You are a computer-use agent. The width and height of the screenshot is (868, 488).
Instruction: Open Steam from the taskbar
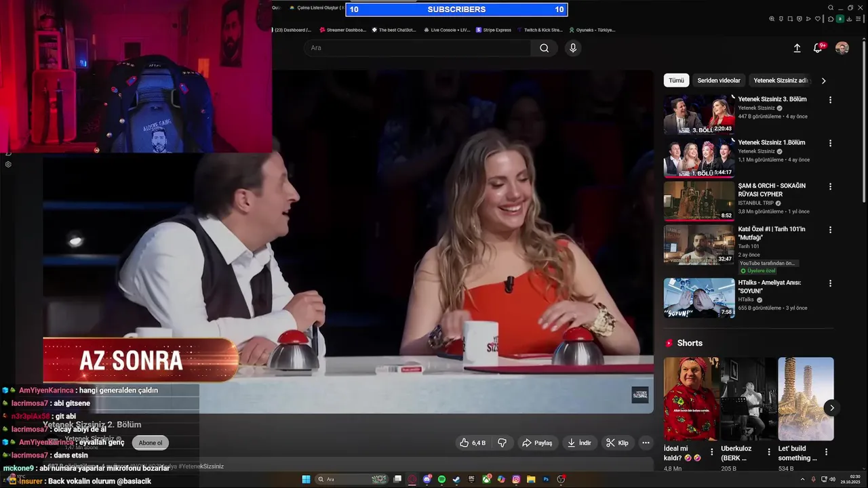[x=456, y=479]
